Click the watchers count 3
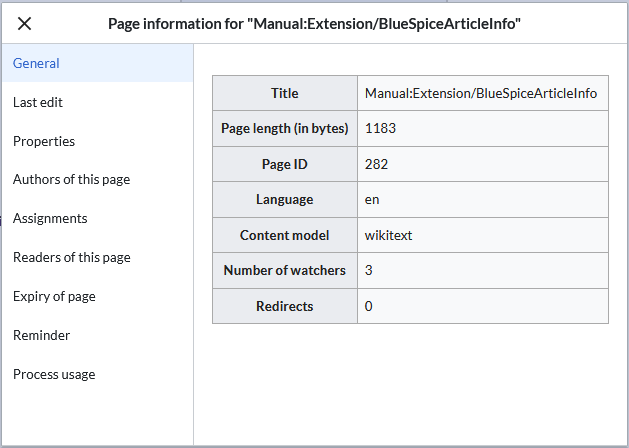The image size is (629, 448). [x=369, y=270]
